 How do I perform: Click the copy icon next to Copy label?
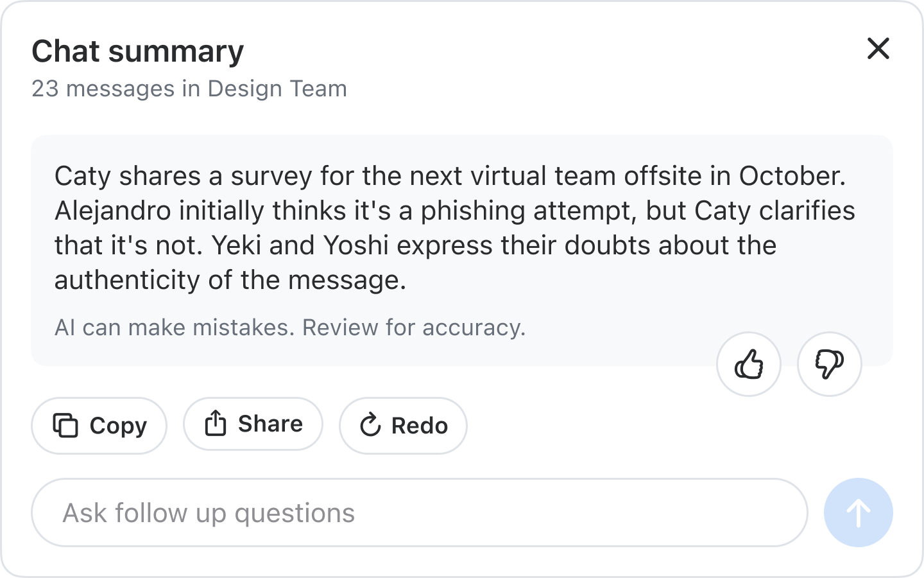pyautogui.click(x=66, y=425)
